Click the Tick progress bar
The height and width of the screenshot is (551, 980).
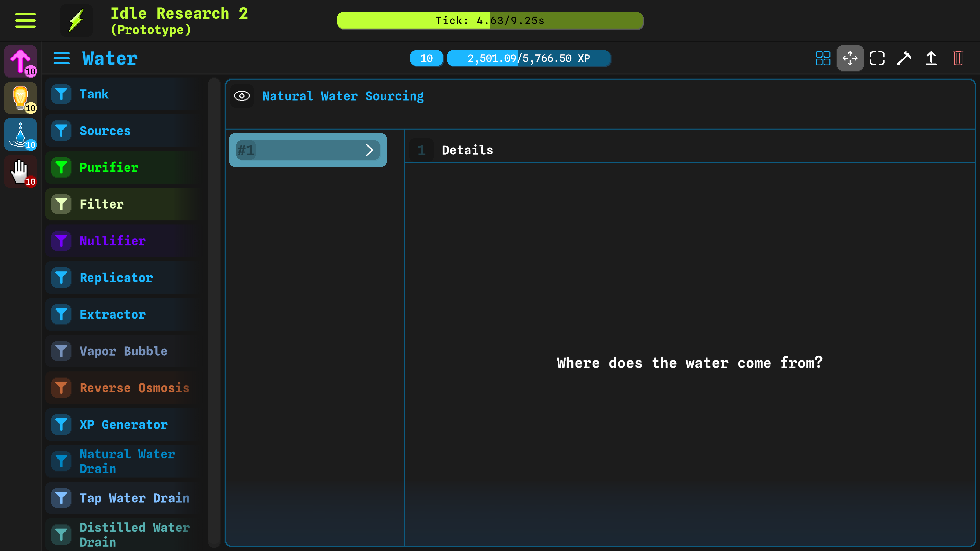[490, 20]
